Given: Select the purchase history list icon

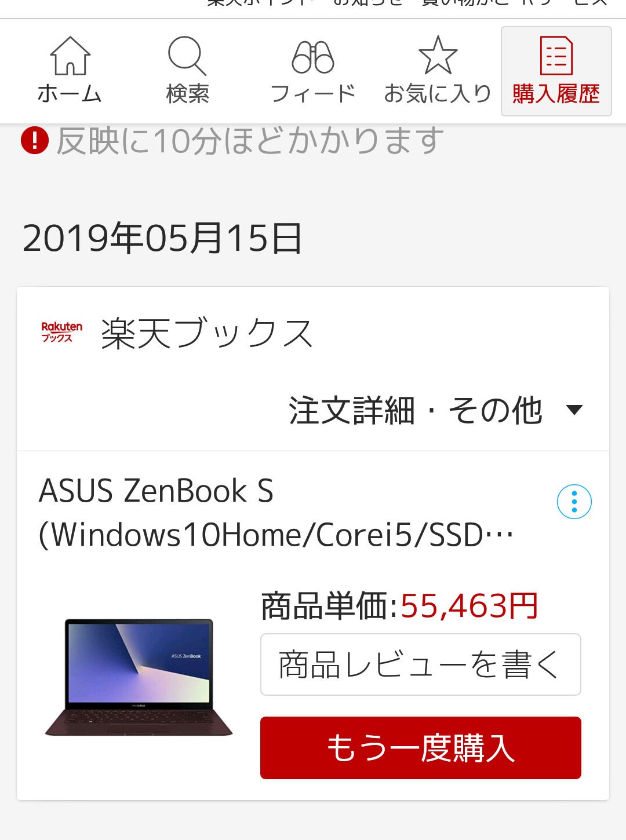Looking at the screenshot, I should (x=556, y=56).
